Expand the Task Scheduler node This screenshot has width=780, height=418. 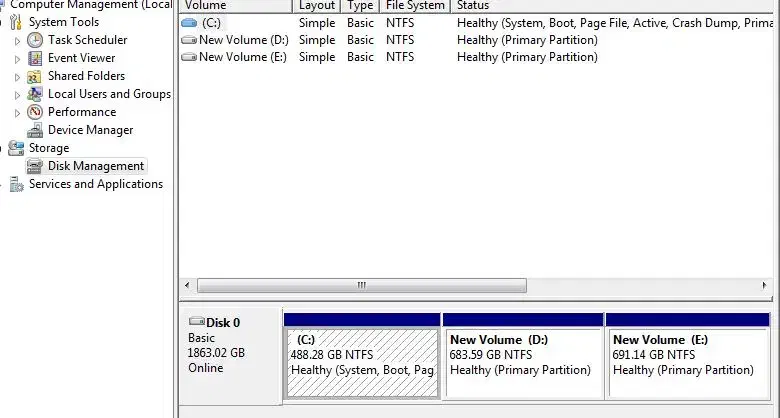click(x=17, y=41)
